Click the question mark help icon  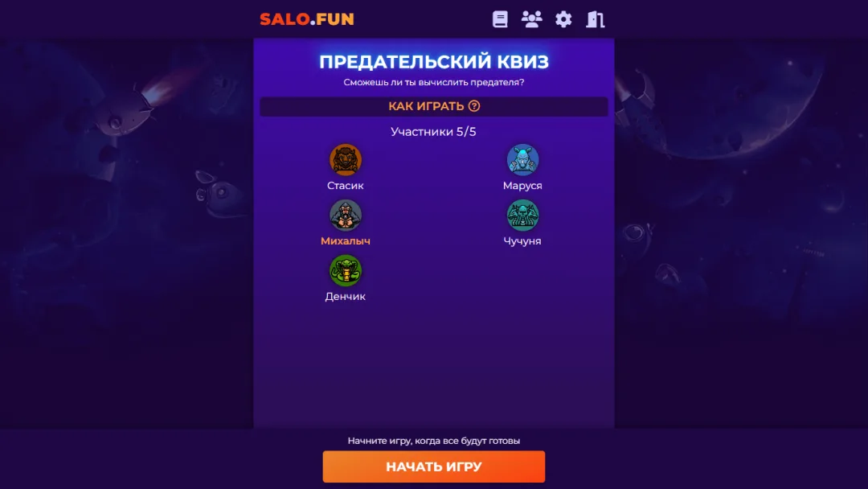(474, 106)
